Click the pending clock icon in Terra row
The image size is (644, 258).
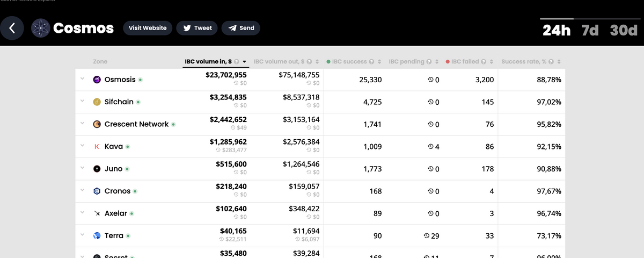pyautogui.click(x=427, y=236)
